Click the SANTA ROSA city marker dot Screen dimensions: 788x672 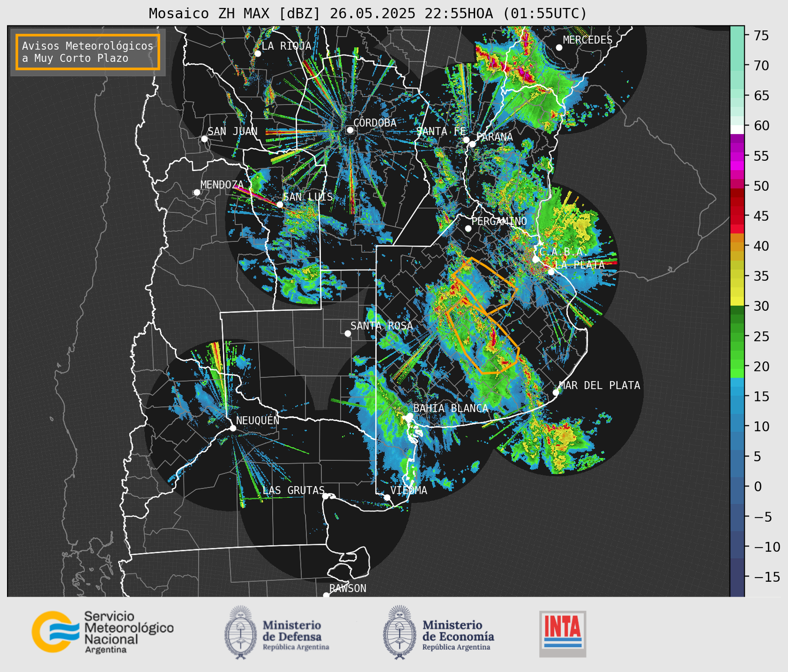click(x=348, y=333)
